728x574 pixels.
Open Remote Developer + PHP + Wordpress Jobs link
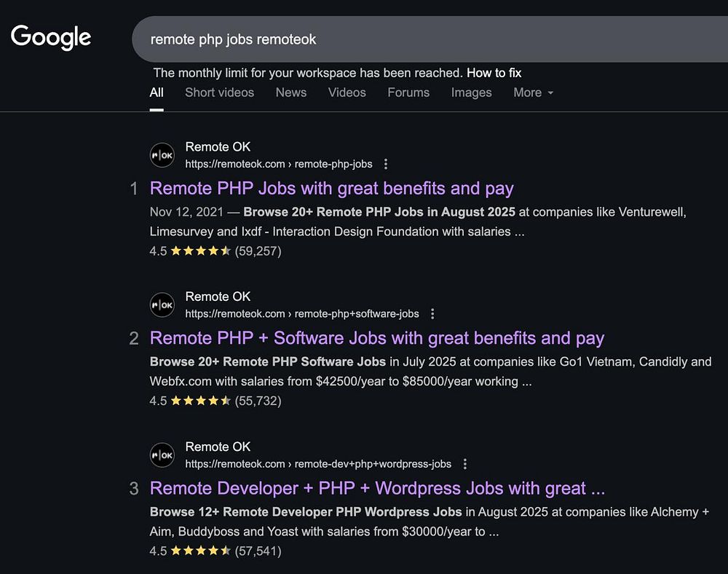pyautogui.click(x=376, y=489)
